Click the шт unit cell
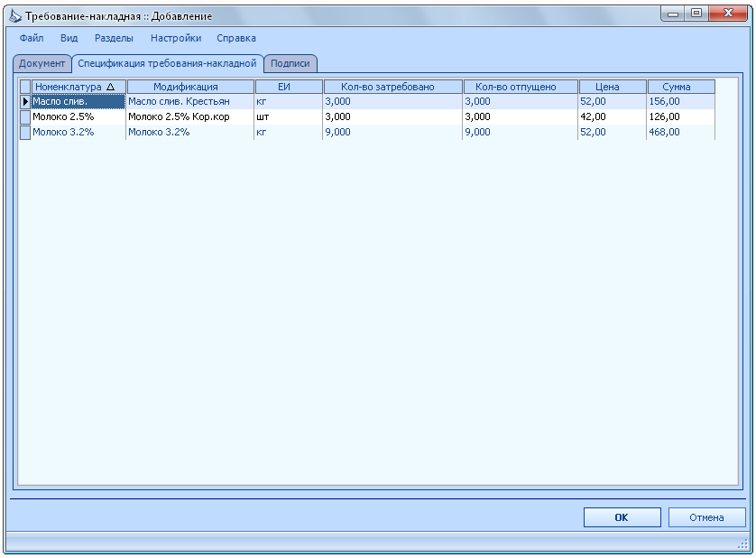The image size is (756, 558). click(289, 116)
